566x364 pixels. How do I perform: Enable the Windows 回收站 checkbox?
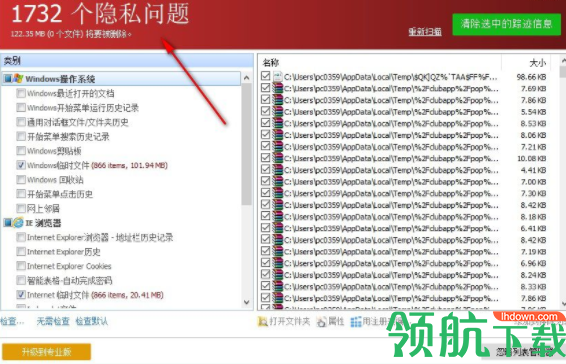coord(21,179)
